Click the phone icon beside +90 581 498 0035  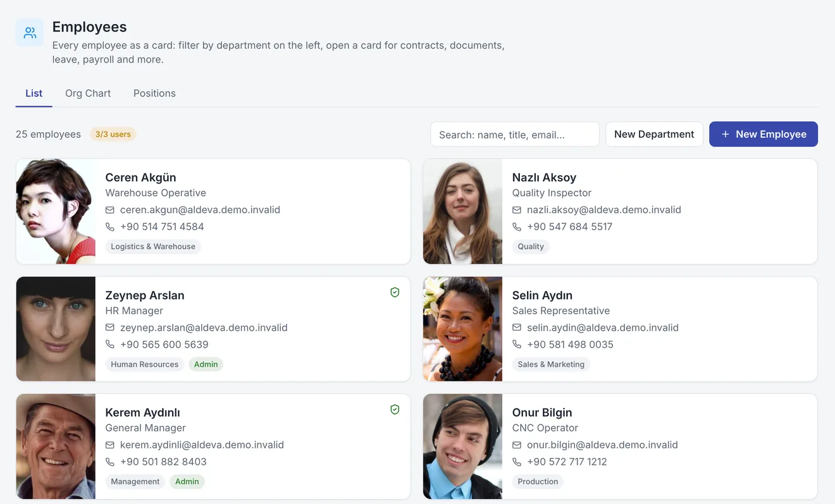(517, 345)
